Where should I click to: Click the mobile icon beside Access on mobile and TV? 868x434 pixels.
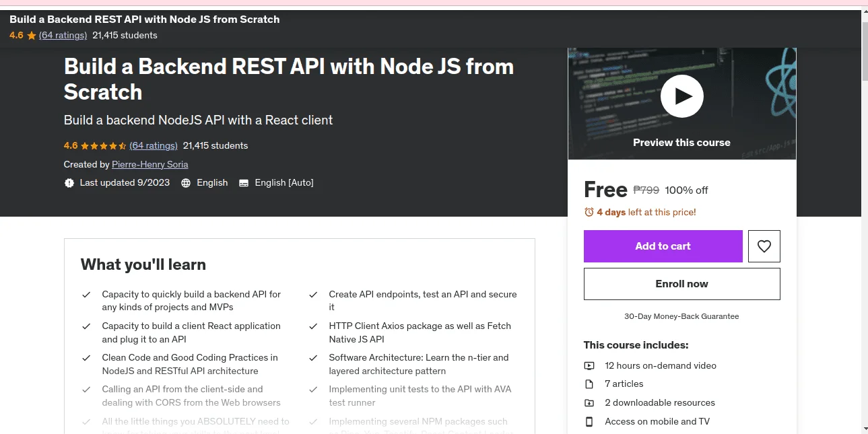pyautogui.click(x=589, y=422)
